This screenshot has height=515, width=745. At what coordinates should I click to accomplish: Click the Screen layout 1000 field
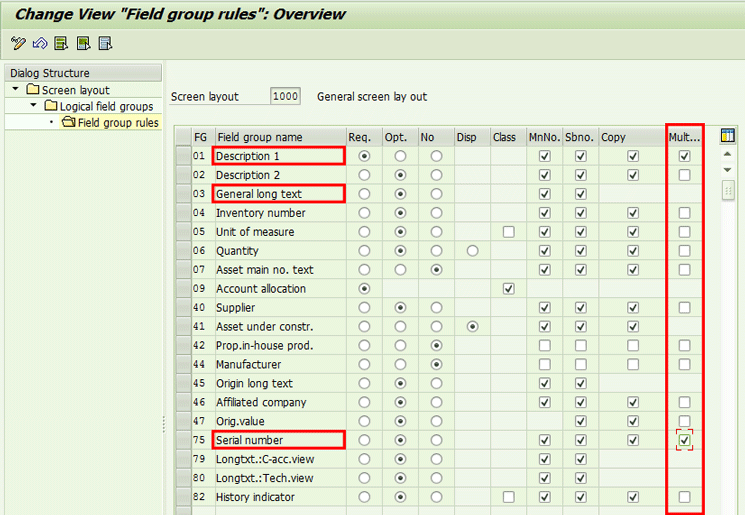[x=285, y=97]
